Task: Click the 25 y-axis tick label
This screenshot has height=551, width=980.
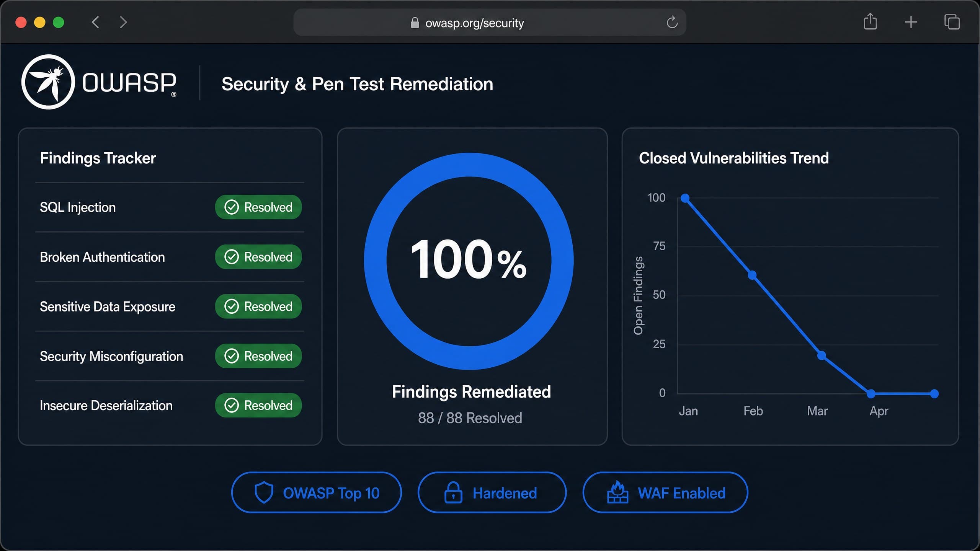Action: coord(659,344)
